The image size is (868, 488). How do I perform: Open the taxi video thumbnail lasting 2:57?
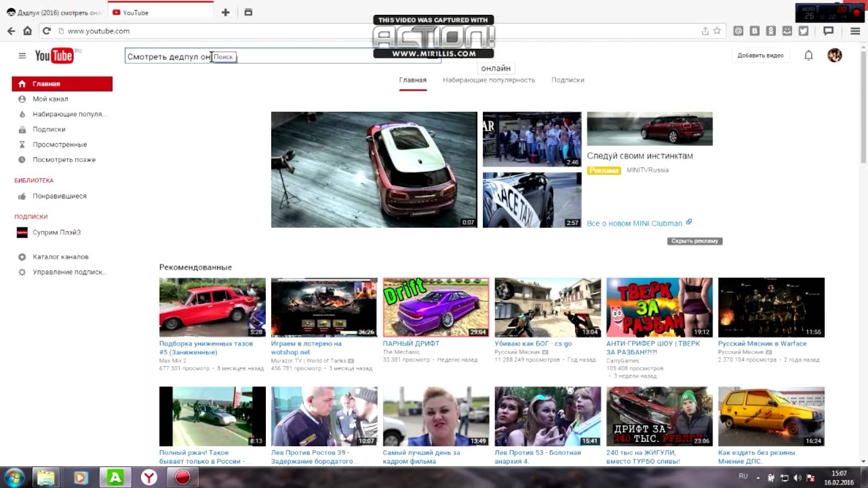(x=532, y=200)
